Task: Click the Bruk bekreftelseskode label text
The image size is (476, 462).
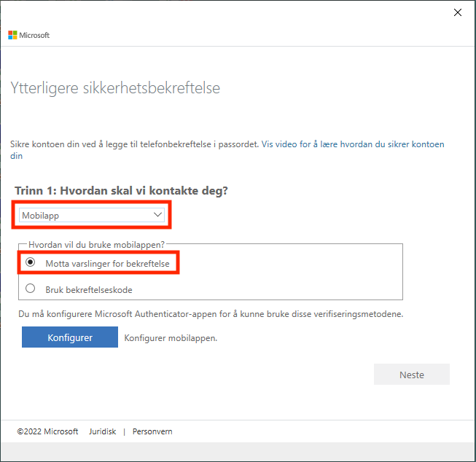Action: pos(89,290)
